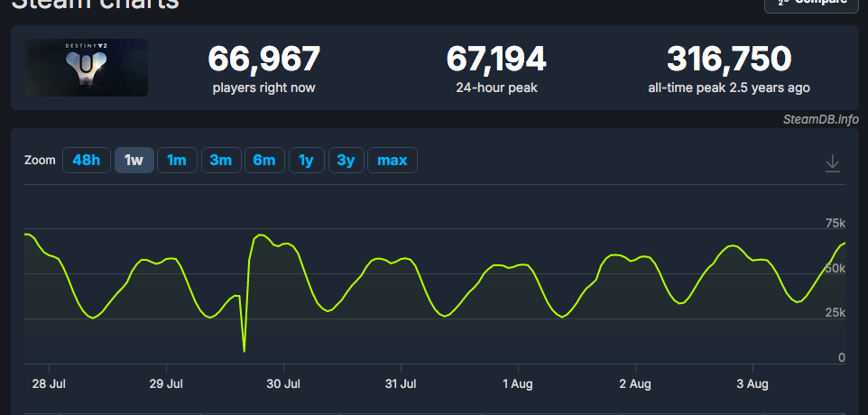868x415 pixels.
Task: Click the 67,194 24-hour peak value
Action: coord(496,60)
